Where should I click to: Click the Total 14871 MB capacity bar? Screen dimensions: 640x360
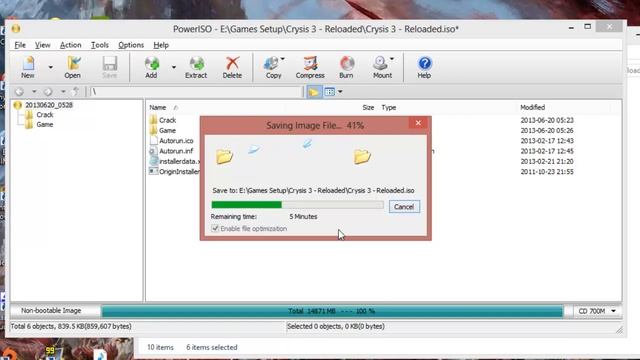tap(331, 311)
